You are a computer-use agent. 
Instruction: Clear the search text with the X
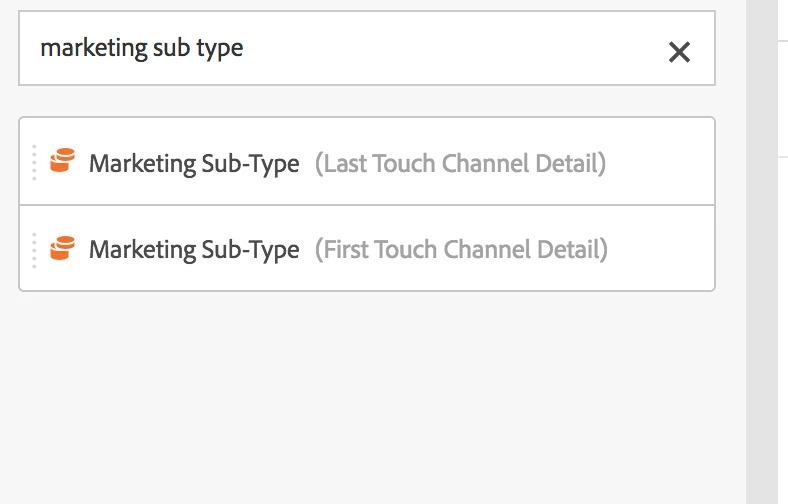(679, 52)
